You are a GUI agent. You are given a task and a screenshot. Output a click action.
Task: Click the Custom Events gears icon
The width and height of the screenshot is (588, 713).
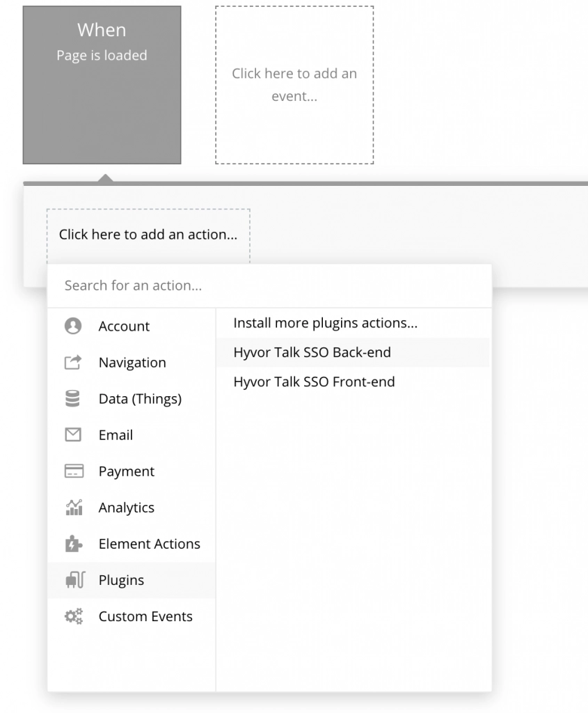point(74,616)
